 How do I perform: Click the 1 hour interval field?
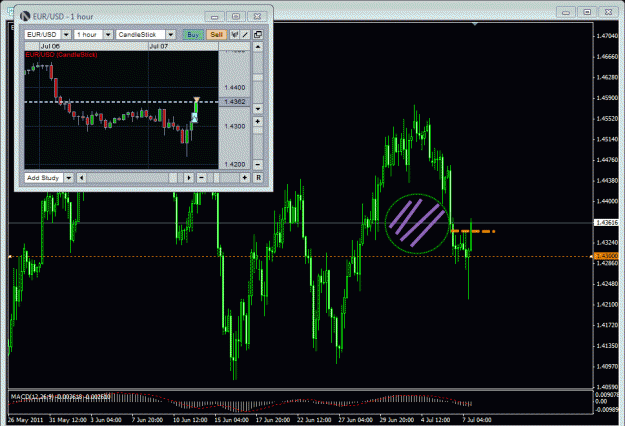[89, 35]
